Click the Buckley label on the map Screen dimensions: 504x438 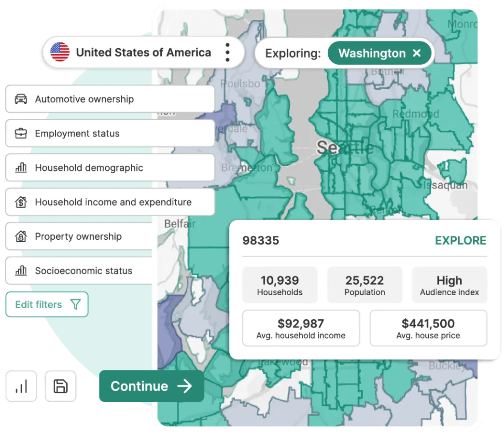(x=448, y=366)
